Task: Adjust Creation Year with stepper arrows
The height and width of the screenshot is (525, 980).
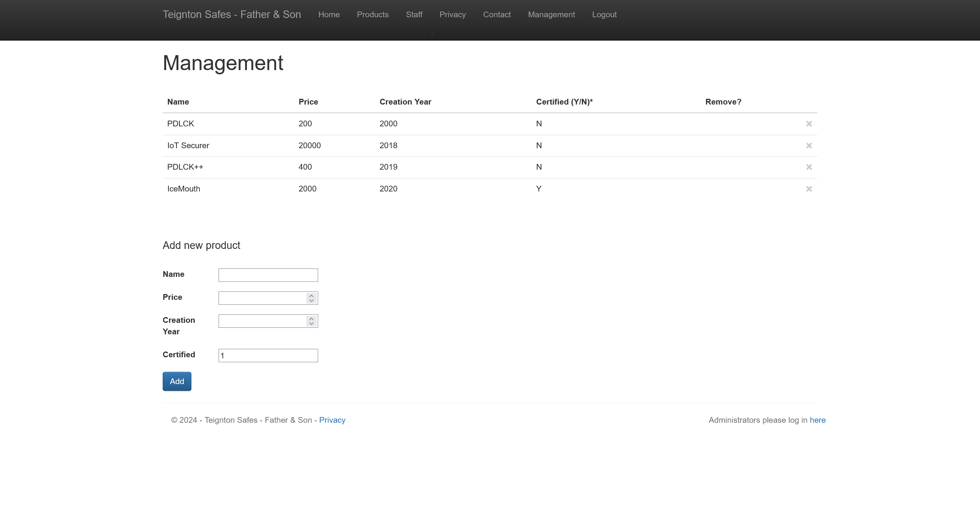Action: (311, 321)
